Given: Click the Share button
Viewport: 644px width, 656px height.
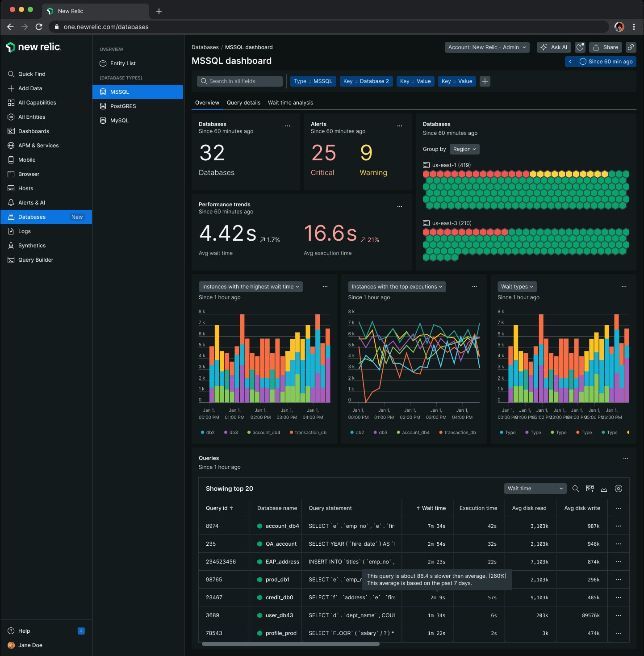Looking at the screenshot, I should coord(606,47).
